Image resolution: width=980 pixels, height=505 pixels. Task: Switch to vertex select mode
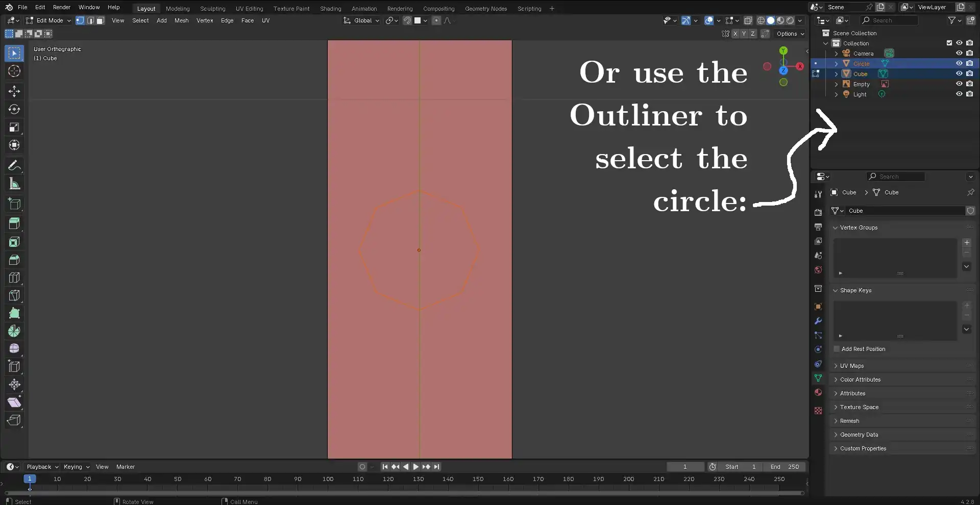pos(80,20)
